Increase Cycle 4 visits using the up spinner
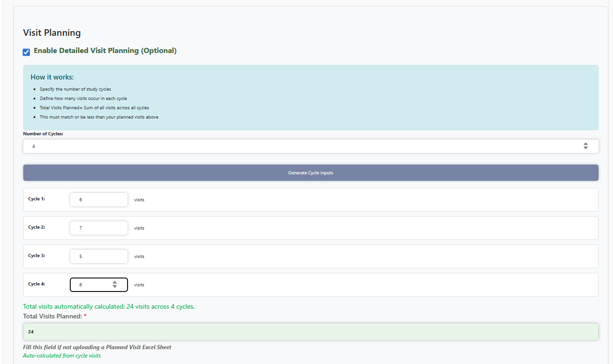613x364 pixels. [x=115, y=283]
